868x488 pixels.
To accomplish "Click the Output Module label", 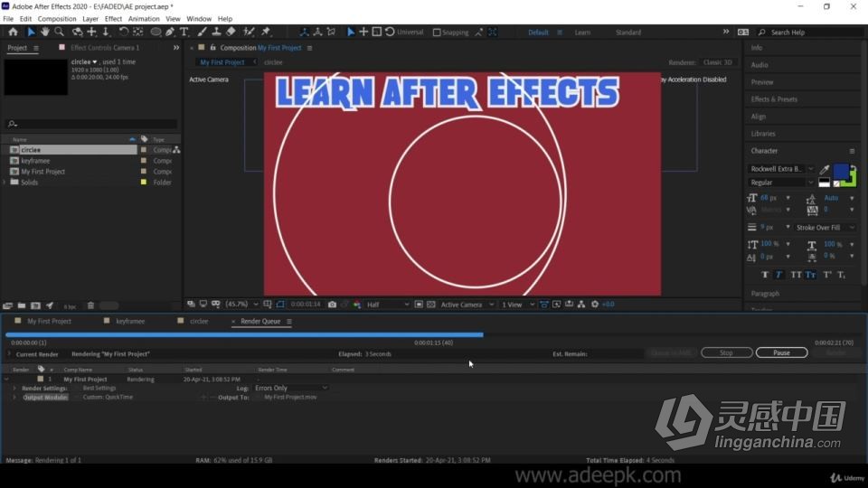I will coord(45,398).
